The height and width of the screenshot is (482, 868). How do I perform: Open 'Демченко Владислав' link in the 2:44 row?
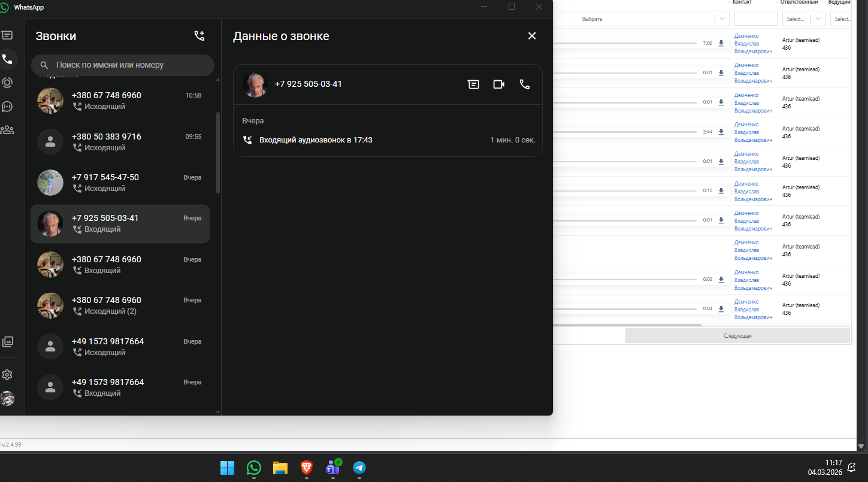pyautogui.click(x=754, y=132)
